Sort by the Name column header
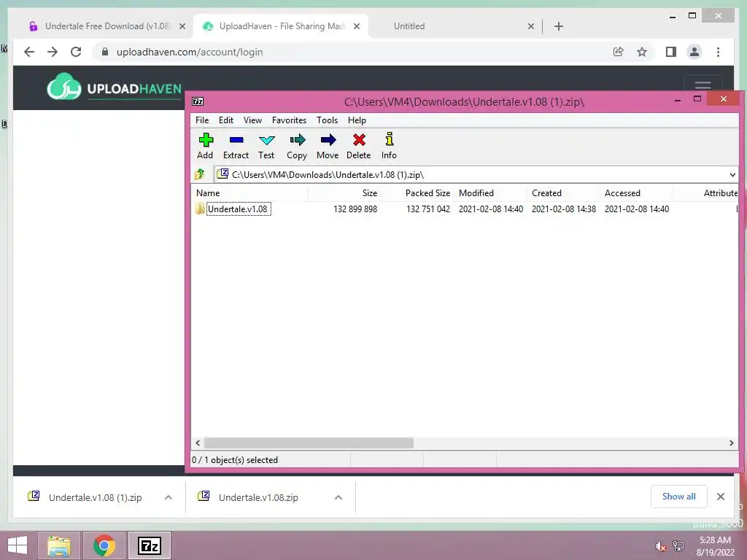The width and height of the screenshot is (747, 560). (x=250, y=192)
